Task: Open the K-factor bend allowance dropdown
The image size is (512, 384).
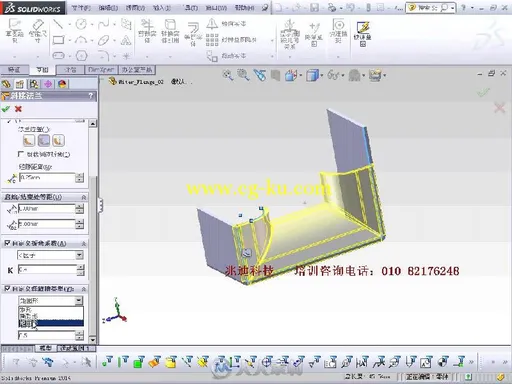Action: 79,255
